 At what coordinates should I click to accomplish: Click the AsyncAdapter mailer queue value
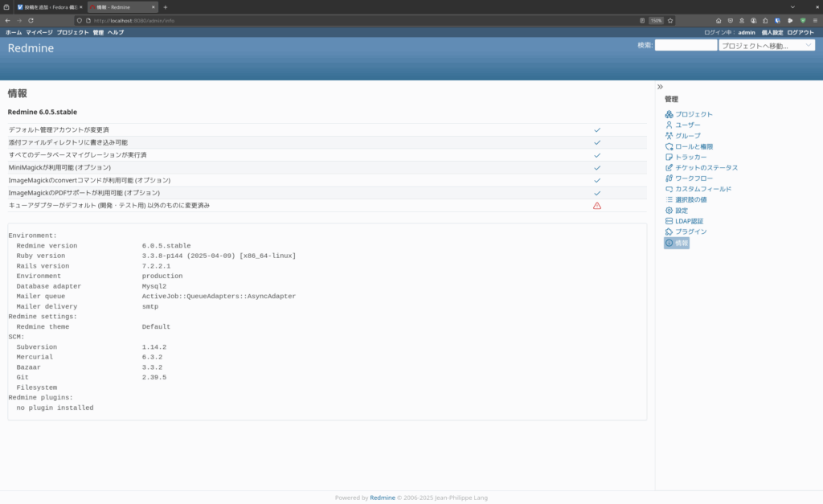(219, 296)
